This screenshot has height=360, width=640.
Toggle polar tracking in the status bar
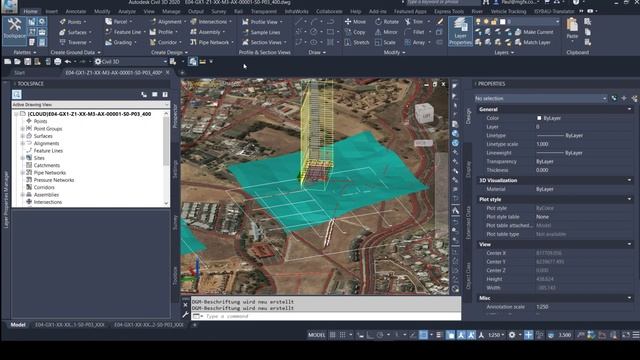[x=380, y=335]
